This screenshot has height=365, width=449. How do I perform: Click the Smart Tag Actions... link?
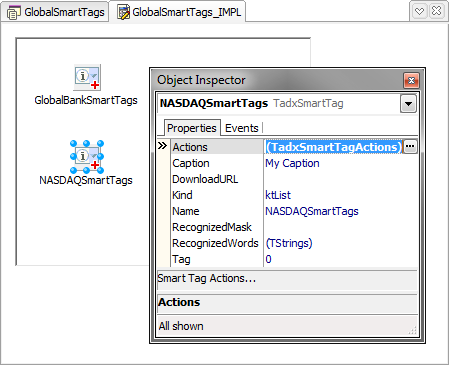207,278
